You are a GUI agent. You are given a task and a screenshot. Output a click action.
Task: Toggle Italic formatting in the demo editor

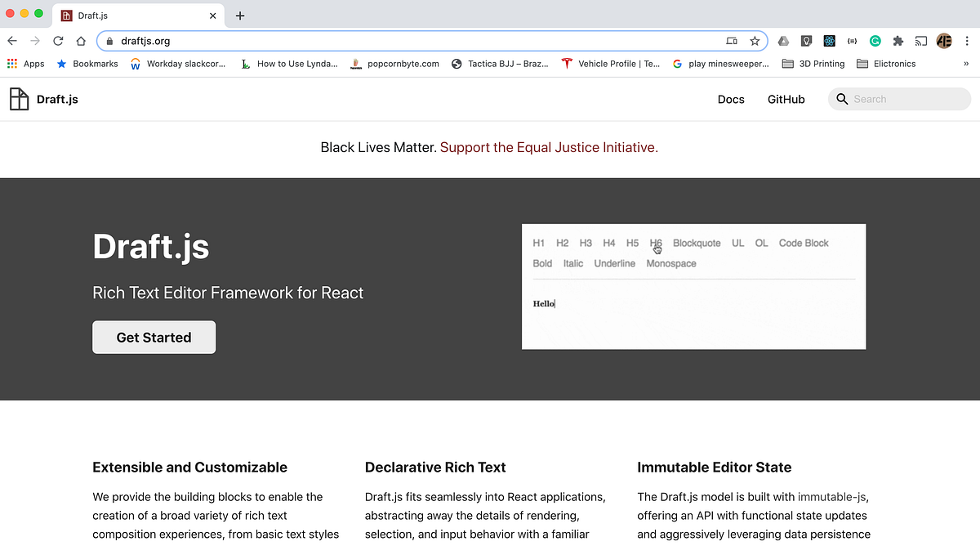[572, 263]
